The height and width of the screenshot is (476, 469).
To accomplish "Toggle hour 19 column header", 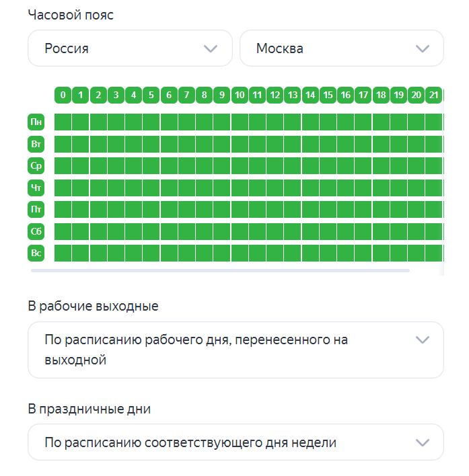I will click(x=398, y=95).
